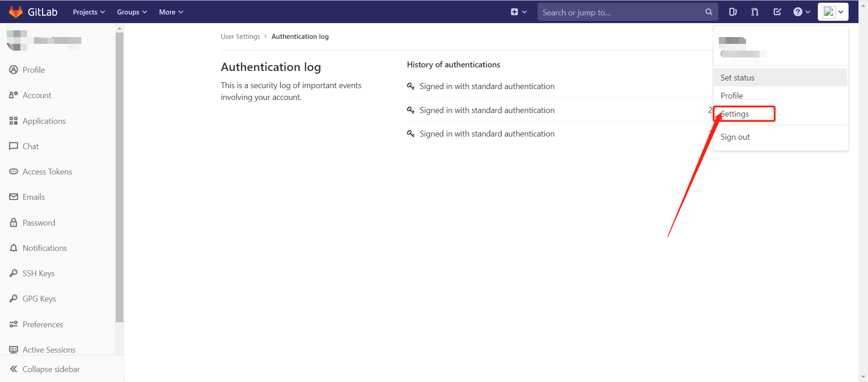Open the Issues icon in navbar
868x382 pixels.
(733, 12)
